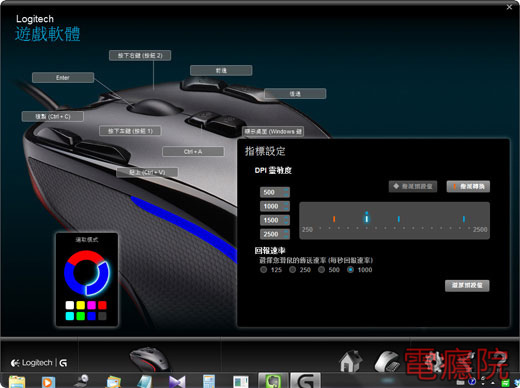Open the folder icon in the taskbar

coord(17,381)
